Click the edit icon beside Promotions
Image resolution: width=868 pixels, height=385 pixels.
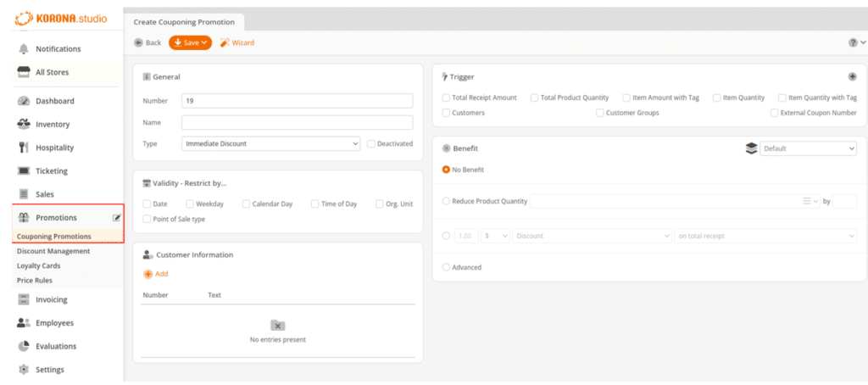point(117,218)
